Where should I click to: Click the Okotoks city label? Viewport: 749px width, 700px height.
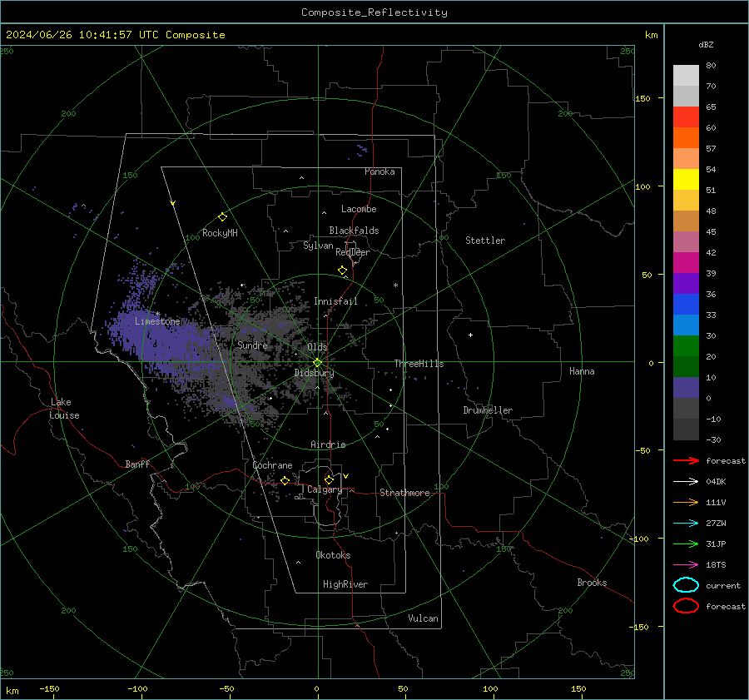[333, 555]
